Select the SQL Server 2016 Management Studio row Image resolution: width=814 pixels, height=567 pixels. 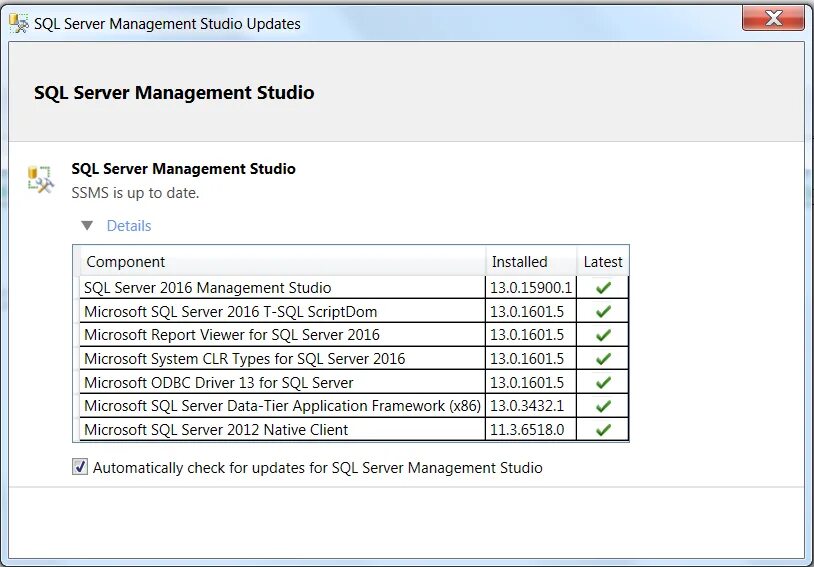208,288
